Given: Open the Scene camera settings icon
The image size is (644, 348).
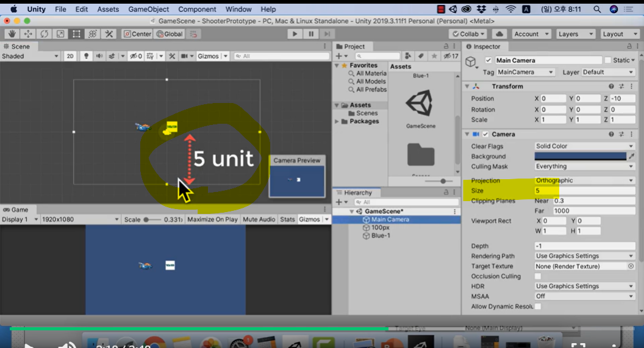Looking at the screenshot, I should click(184, 56).
